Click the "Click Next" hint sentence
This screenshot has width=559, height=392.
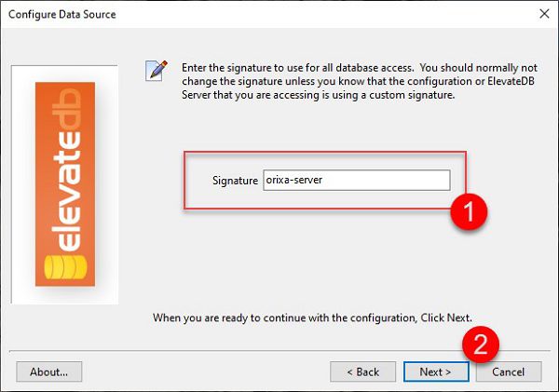(312, 318)
